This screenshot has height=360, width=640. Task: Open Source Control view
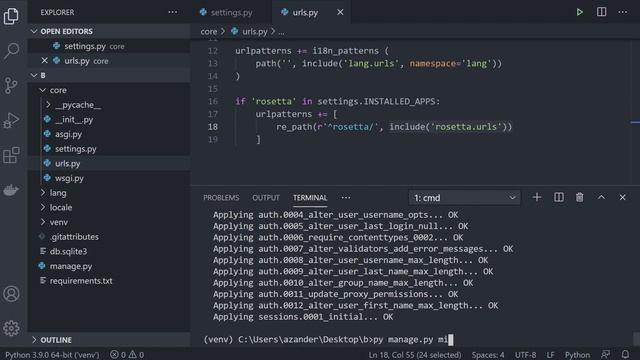point(11,85)
